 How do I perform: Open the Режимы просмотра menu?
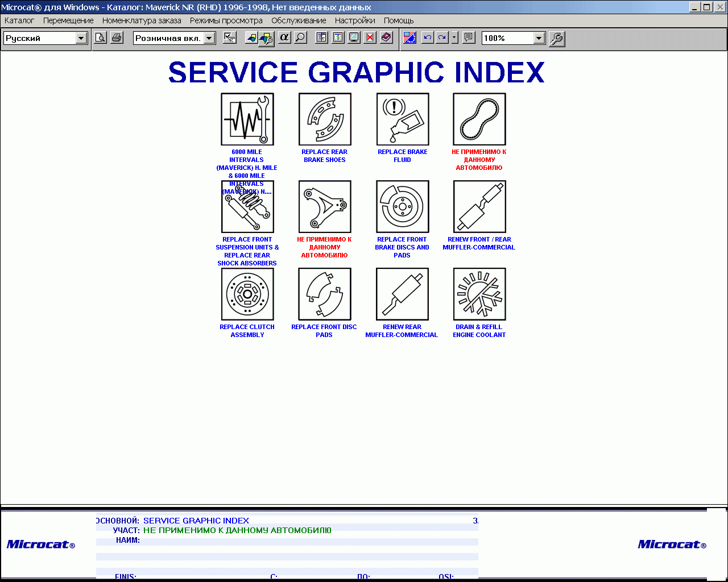226,20
